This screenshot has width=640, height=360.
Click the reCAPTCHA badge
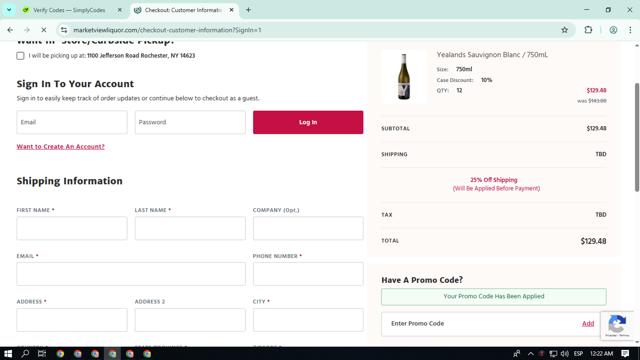(617, 325)
